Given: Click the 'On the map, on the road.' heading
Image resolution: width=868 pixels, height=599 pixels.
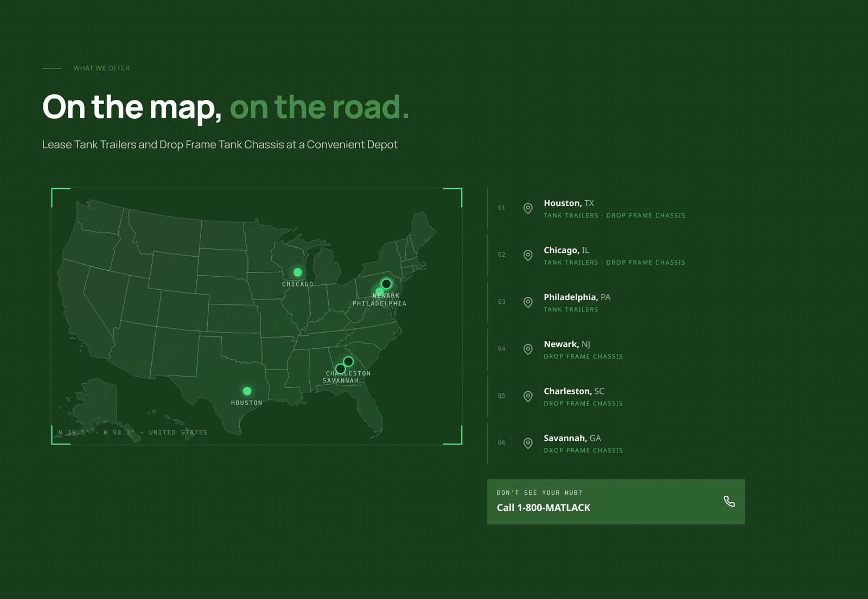Looking at the screenshot, I should coord(225,107).
